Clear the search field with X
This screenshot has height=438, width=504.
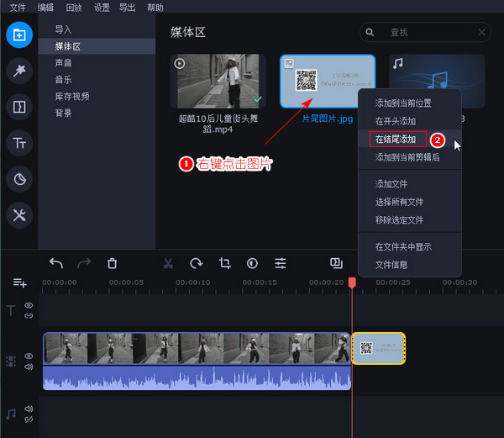(481, 32)
